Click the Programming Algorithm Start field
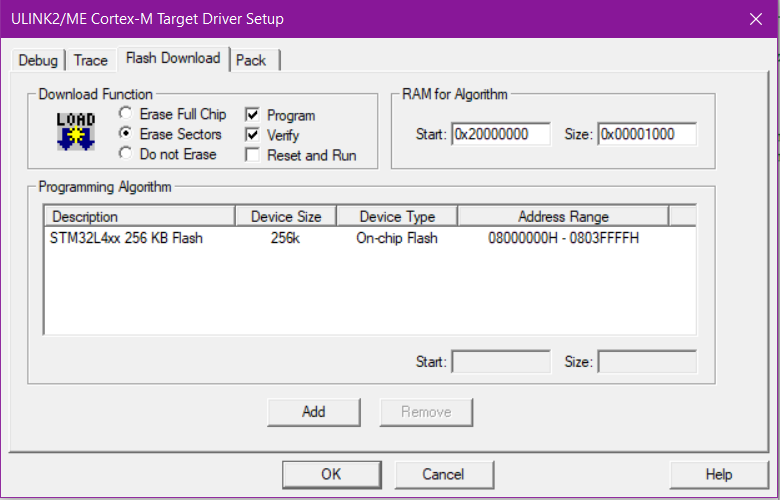The height and width of the screenshot is (500, 780). pyautogui.click(x=501, y=362)
